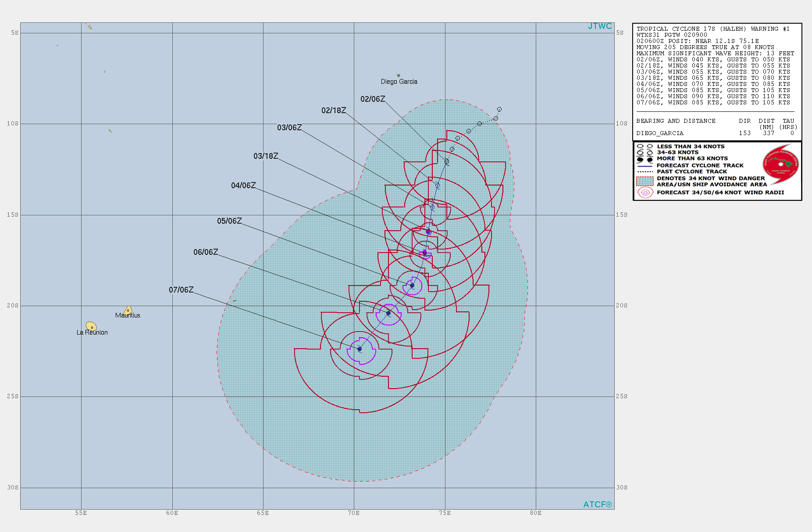Click the 03/18Z forecast cyclone position dot
812x532 pixels.
pos(428,232)
